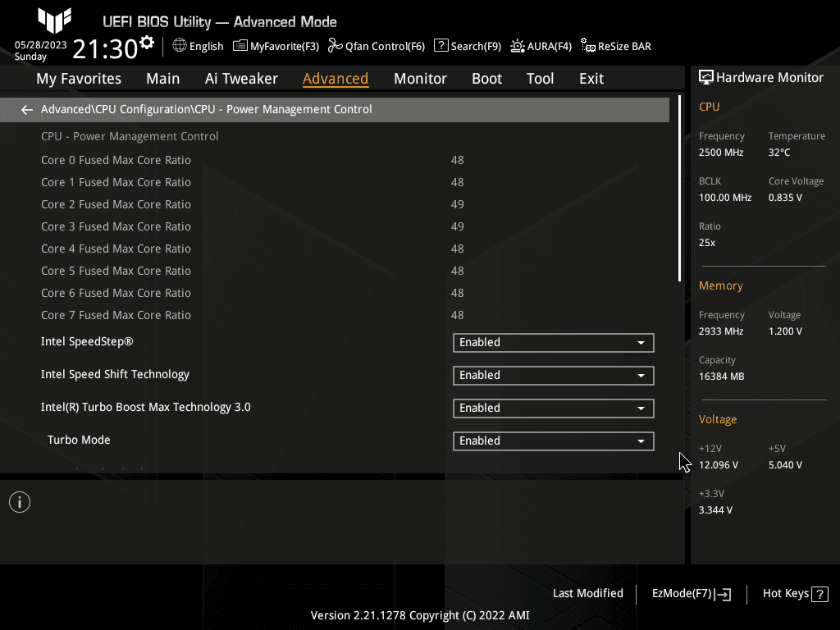Click MyFavorite(F3) text button

click(285, 47)
